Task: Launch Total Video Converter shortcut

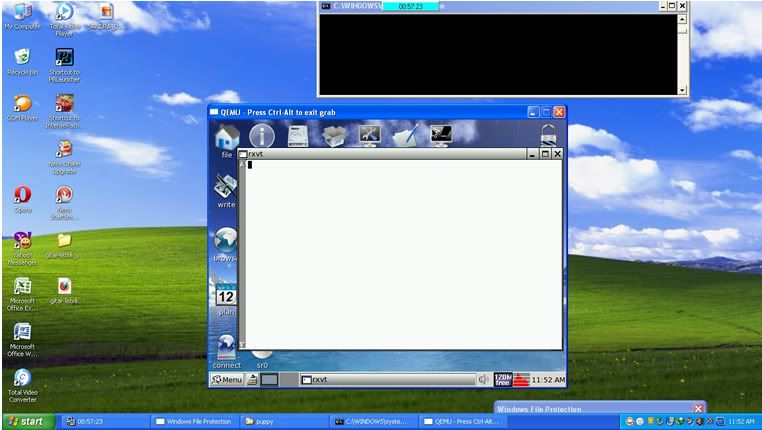Action: [22, 386]
